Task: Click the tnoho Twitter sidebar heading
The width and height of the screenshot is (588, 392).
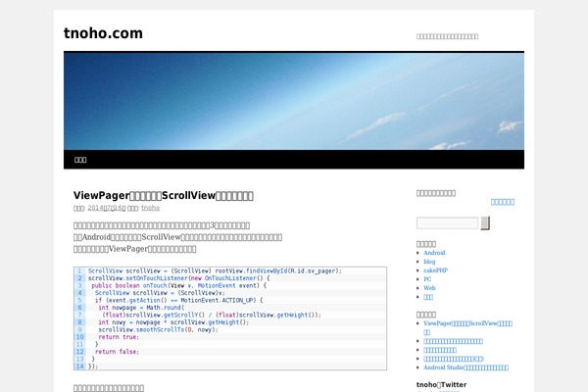Action: coord(441,384)
